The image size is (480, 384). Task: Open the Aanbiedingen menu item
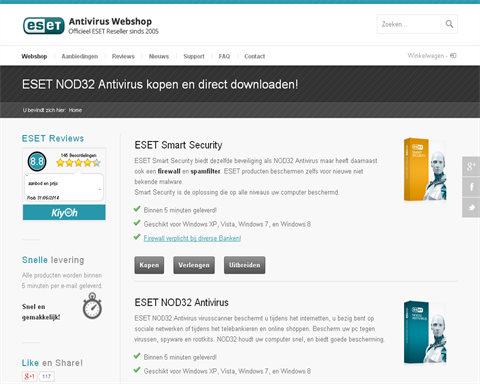(x=80, y=56)
